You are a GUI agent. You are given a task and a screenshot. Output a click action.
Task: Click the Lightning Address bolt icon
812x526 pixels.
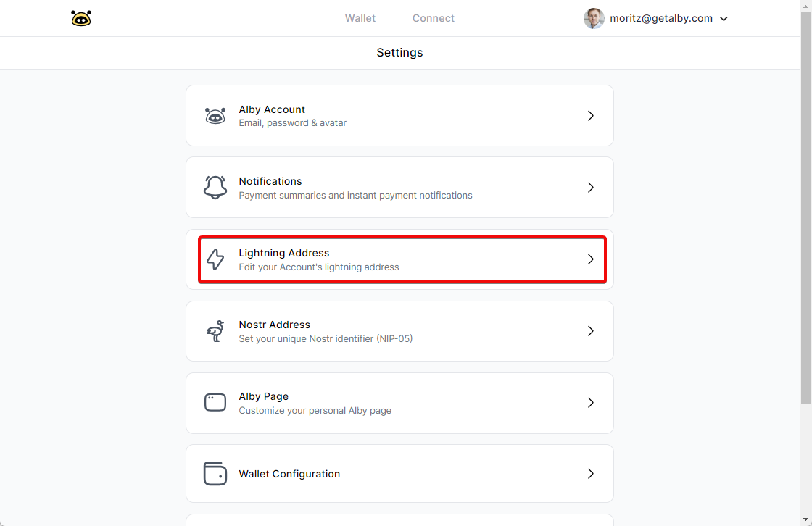coord(215,259)
